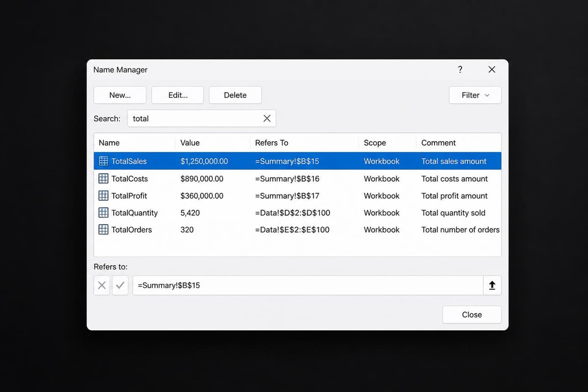Select the TotalCosts name

[x=129, y=179]
